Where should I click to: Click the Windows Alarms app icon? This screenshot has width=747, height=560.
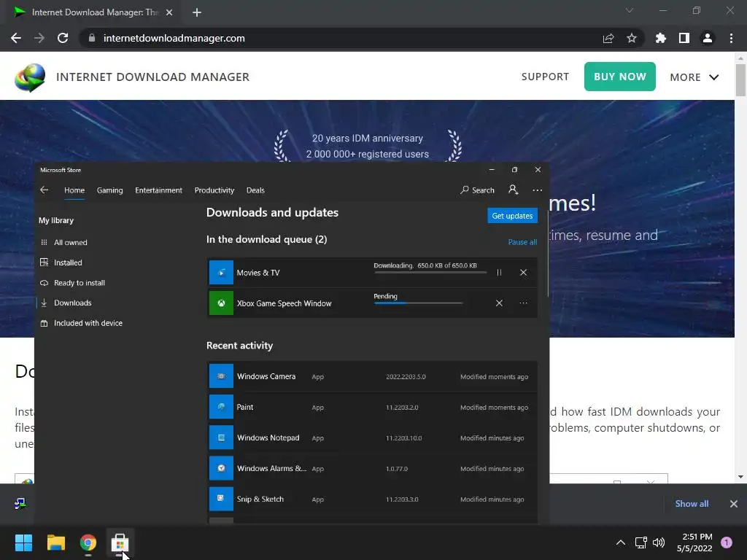pos(221,468)
